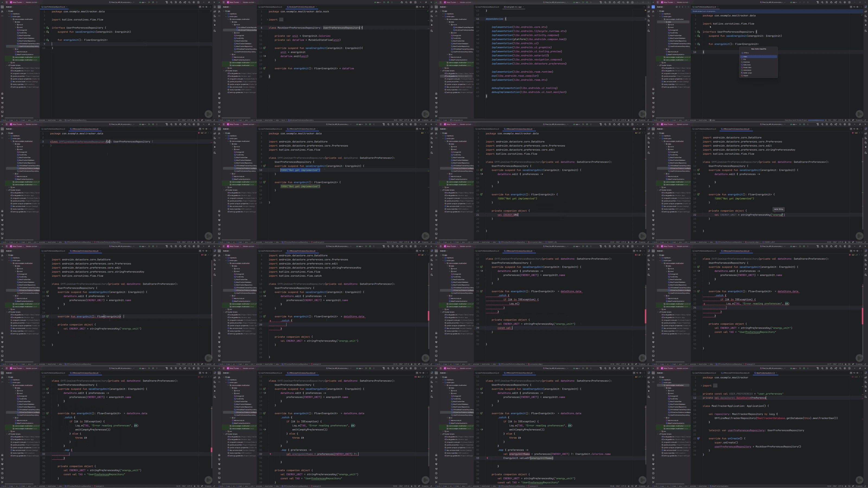This screenshot has height=488, width=868.
Task: Select MainActivity.kt in MealTrackerApplication.kt window tree
Action: 672,421
